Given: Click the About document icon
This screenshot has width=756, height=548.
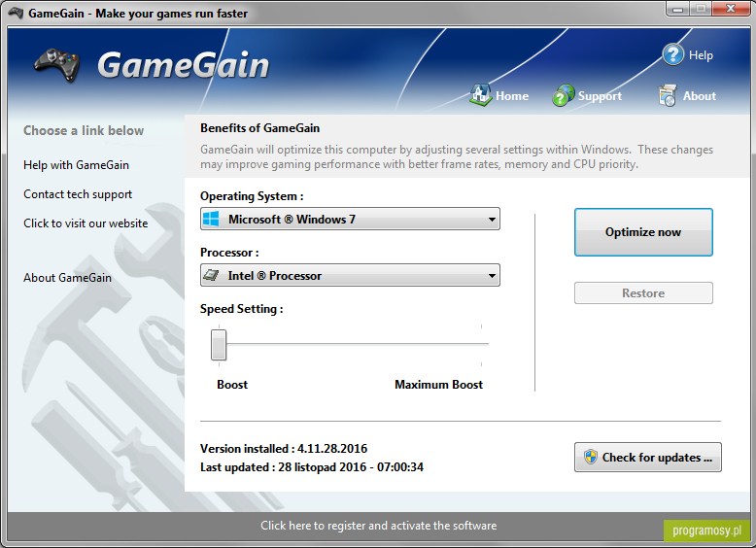Looking at the screenshot, I should pyautogui.click(x=668, y=95).
